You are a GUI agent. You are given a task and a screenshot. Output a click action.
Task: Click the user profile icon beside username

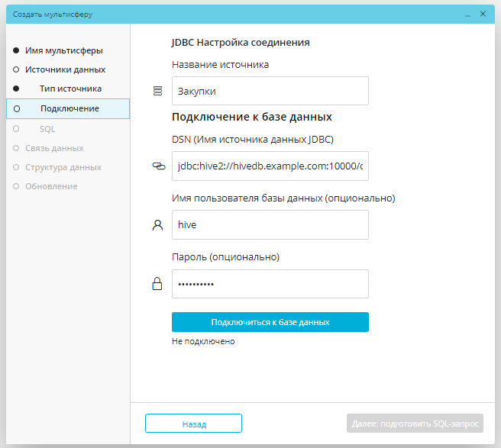coord(158,225)
